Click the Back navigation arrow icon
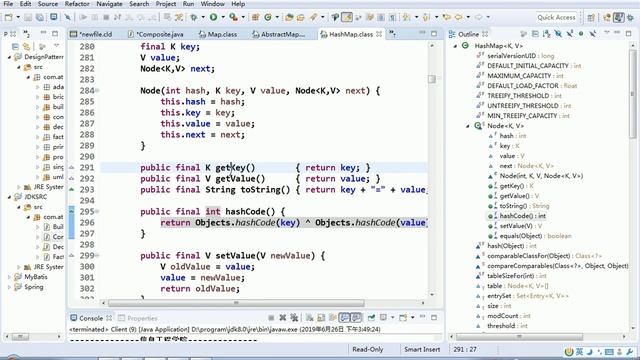Screen dimensions: 640x360 coord(458,17)
